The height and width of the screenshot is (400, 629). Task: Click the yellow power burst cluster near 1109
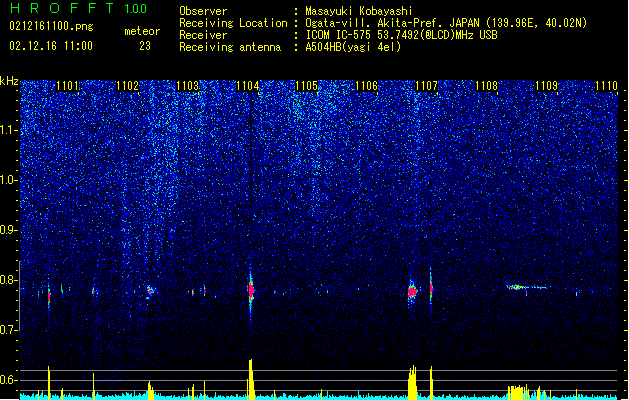(518, 392)
